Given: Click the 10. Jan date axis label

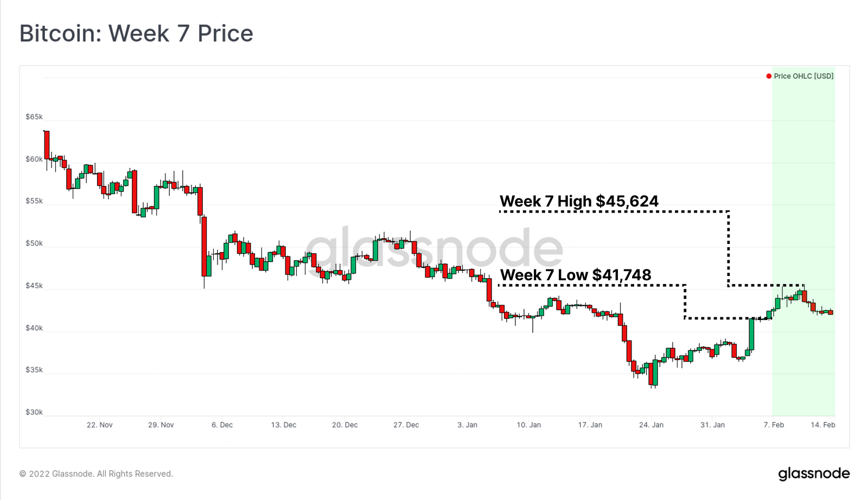Looking at the screenshot, I should click(529, 425).
